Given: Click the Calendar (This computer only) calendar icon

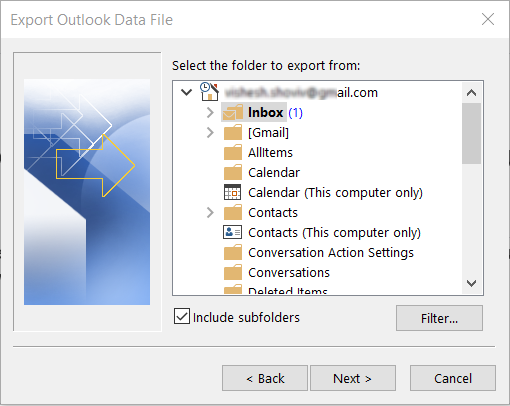Looking at the screenshot, I should click(x=232, y=192).
